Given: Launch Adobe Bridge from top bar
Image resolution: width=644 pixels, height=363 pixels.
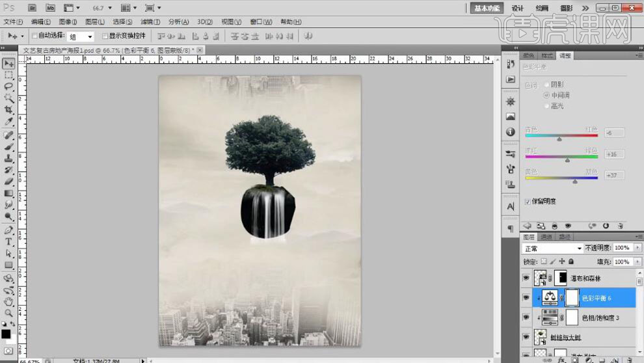Looking at the screenshot, I should pos(32,8).
